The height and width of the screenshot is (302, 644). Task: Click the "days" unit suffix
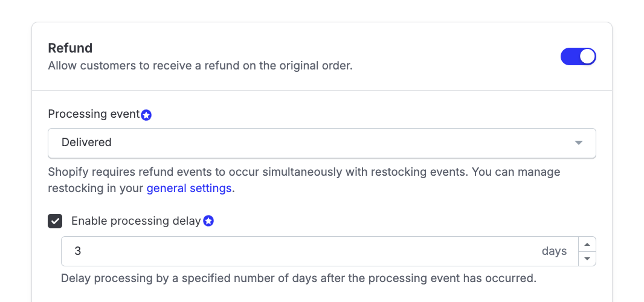pos(554,251)
